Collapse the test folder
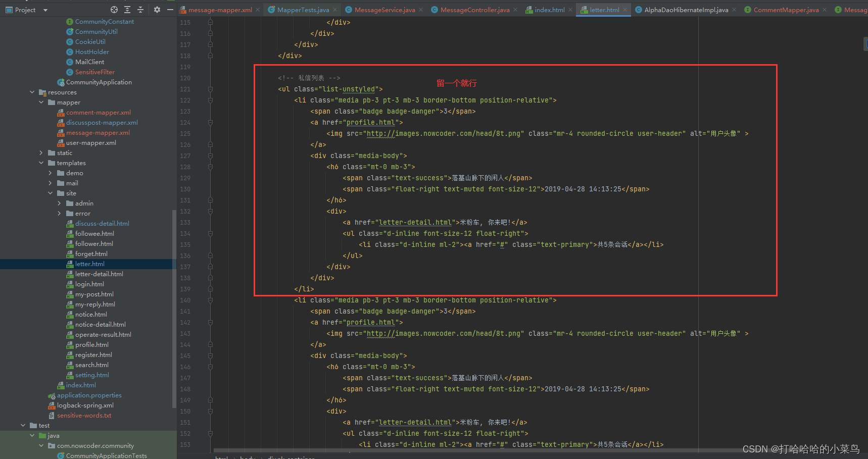 tap(23, 425)
